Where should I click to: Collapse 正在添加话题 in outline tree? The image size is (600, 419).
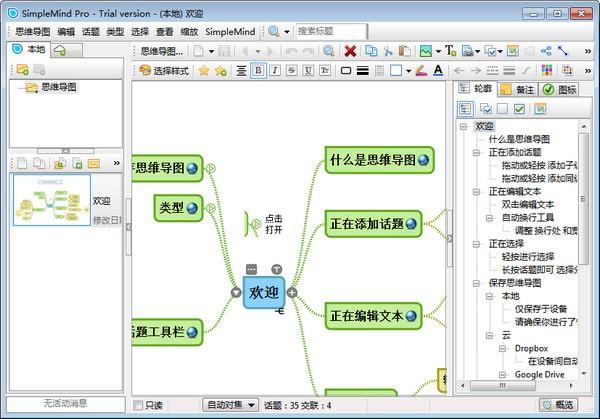click(x=476, y=152)
